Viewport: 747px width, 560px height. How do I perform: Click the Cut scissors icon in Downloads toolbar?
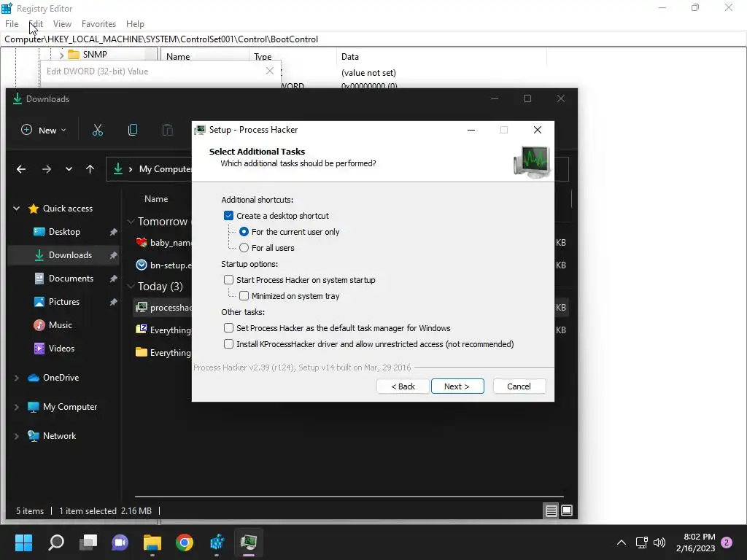[98, 130]
